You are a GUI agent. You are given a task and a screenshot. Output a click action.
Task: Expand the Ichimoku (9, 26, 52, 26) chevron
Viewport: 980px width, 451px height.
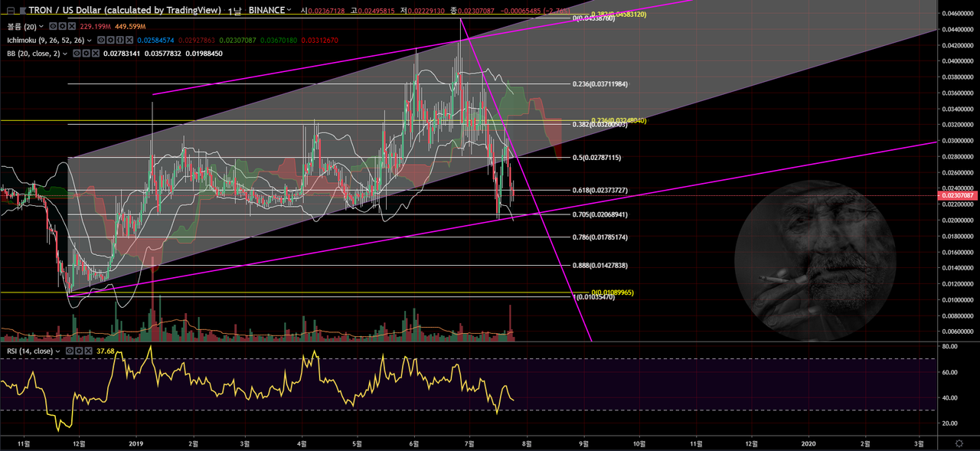89,41
